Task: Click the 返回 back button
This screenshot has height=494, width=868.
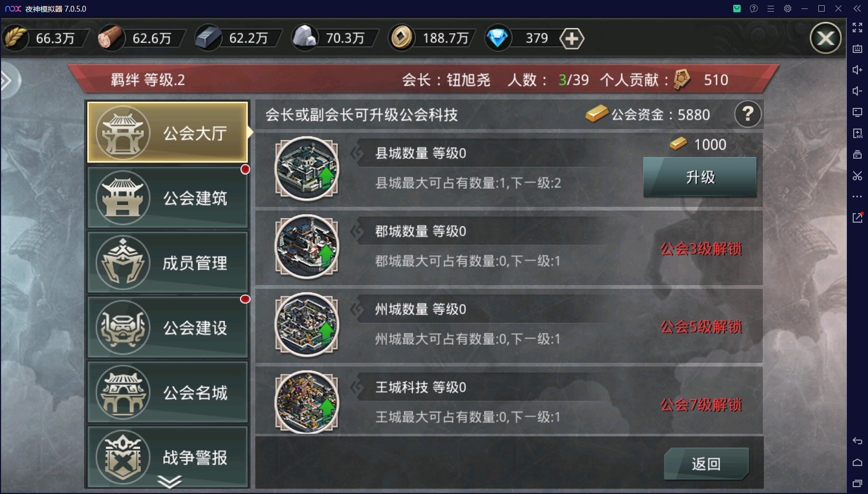Action: (706, 464)
